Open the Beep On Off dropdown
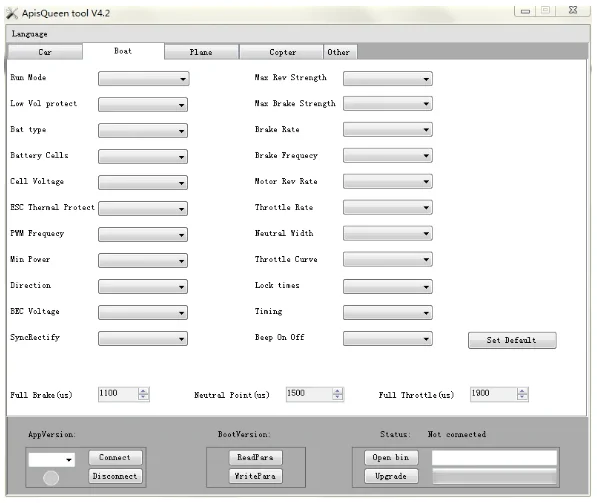The width and height of the screenshot is (597, 503). pos(388,339)
